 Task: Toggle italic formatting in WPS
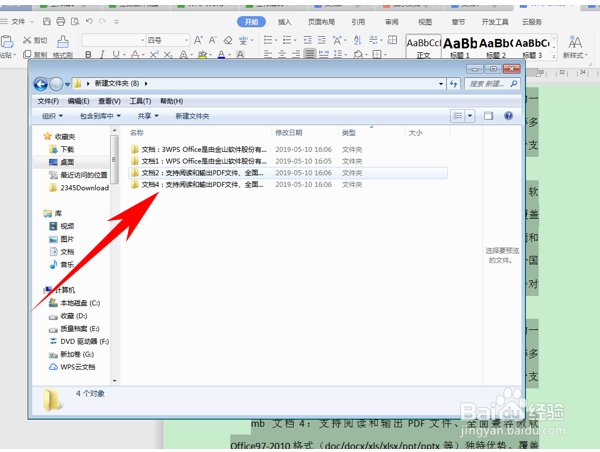coord(102,55)
